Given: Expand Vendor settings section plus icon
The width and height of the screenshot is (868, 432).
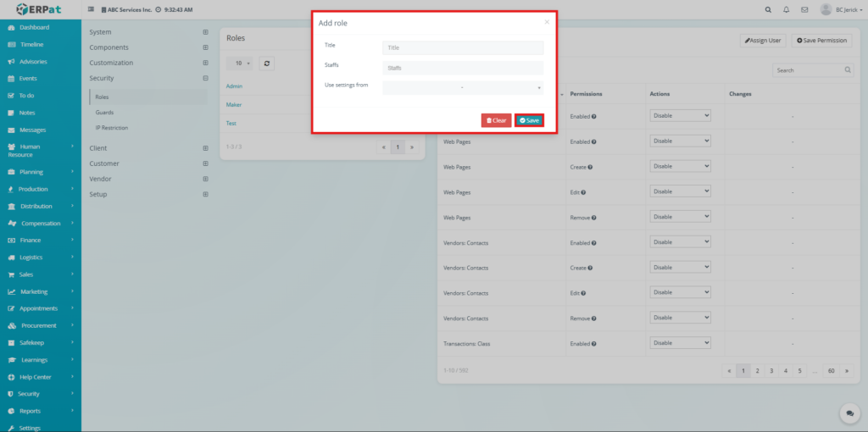Looking at the screenshot, I should (x=205, y=180).
